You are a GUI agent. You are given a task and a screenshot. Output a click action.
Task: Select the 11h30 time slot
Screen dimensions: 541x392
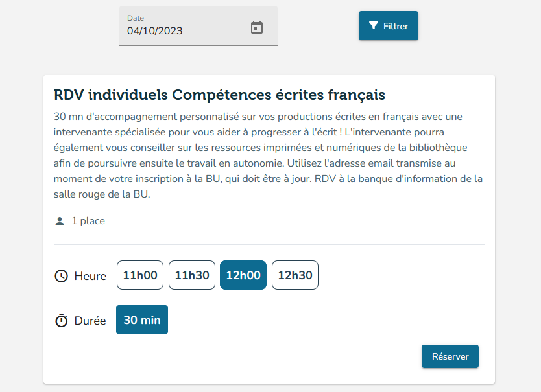click(192, 275)
